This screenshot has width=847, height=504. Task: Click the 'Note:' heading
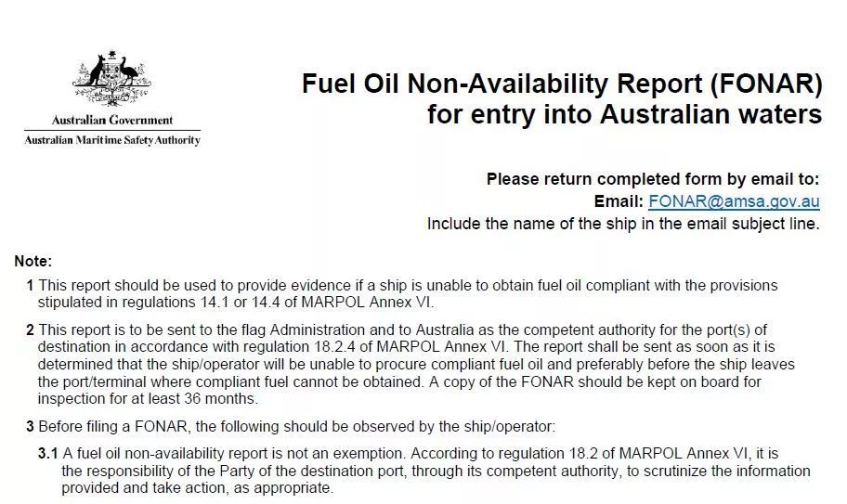point(33,261)
